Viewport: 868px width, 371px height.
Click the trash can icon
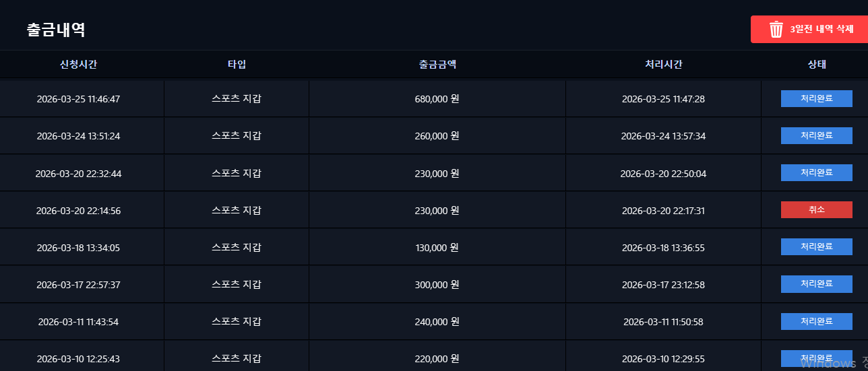[776, 30]
